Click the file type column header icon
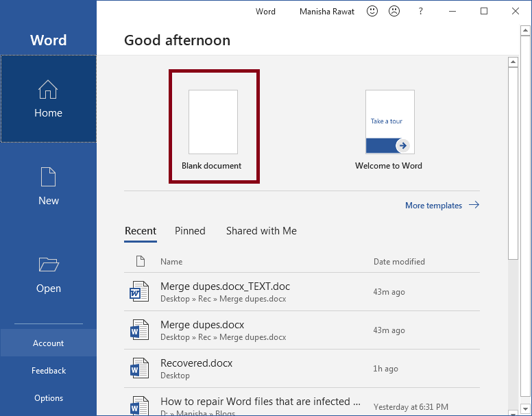Screen dimensions: 532x416 tap(141, 261)
